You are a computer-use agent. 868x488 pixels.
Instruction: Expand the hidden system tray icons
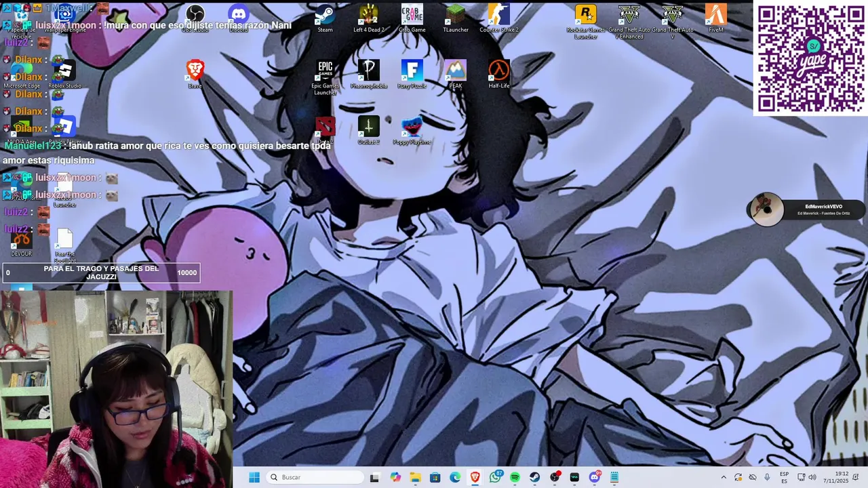coord(724,477)
